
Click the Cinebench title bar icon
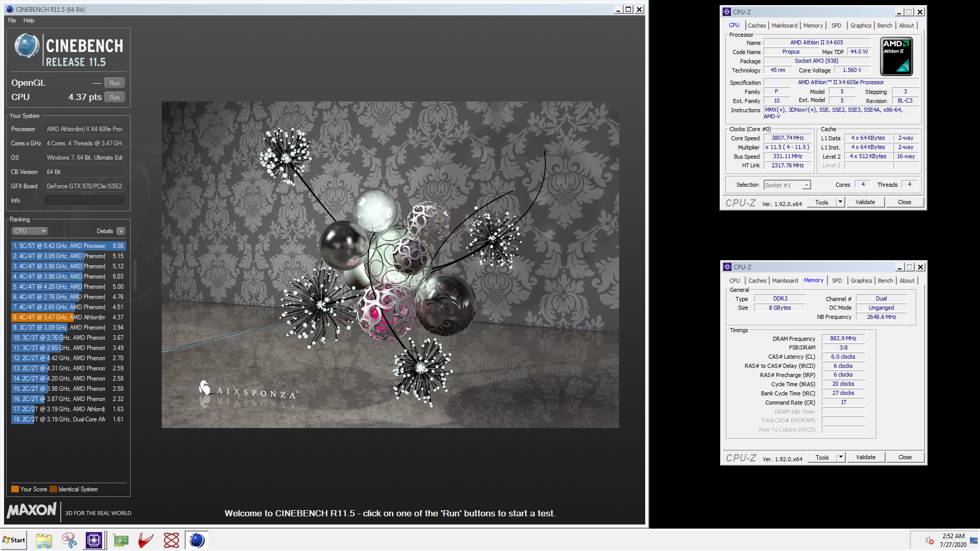tap(10, 9)
